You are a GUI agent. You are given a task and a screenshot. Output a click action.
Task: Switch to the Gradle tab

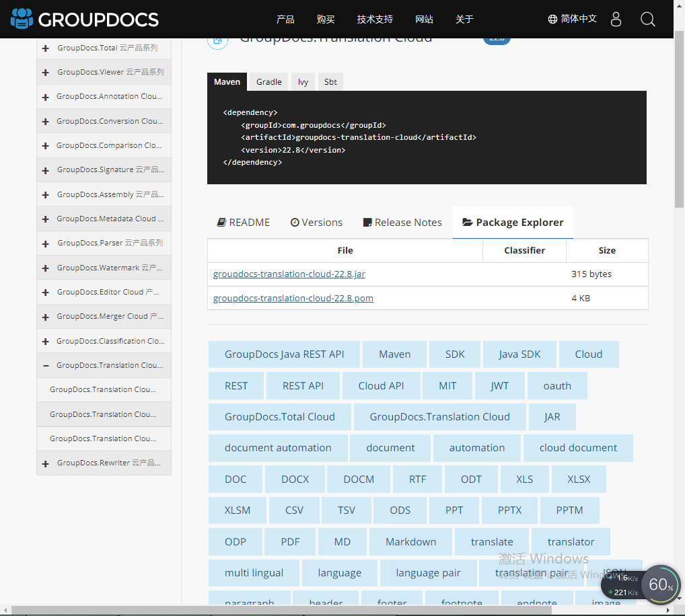(x=268, y=81)
